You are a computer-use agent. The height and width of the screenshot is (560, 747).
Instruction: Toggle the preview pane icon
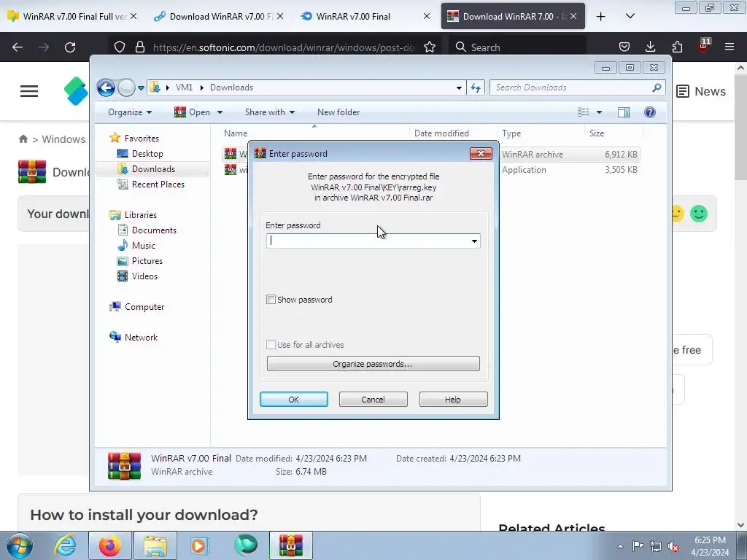tap(624, 112)
